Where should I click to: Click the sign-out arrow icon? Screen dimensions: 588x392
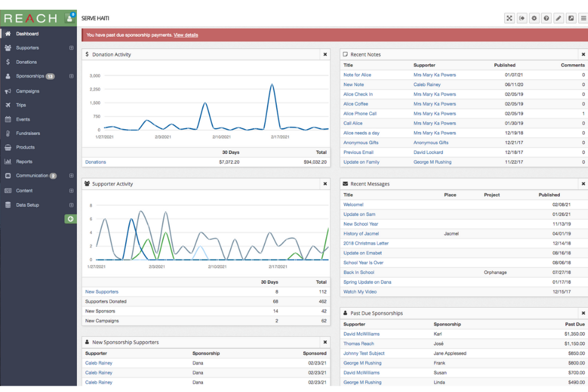tap(522, 18)
